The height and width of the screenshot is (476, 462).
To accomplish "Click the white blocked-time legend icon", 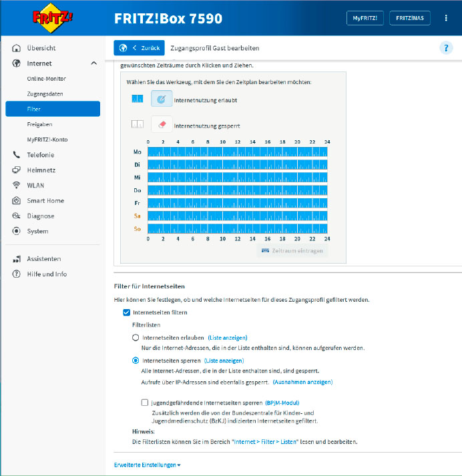I will [138, 124].
